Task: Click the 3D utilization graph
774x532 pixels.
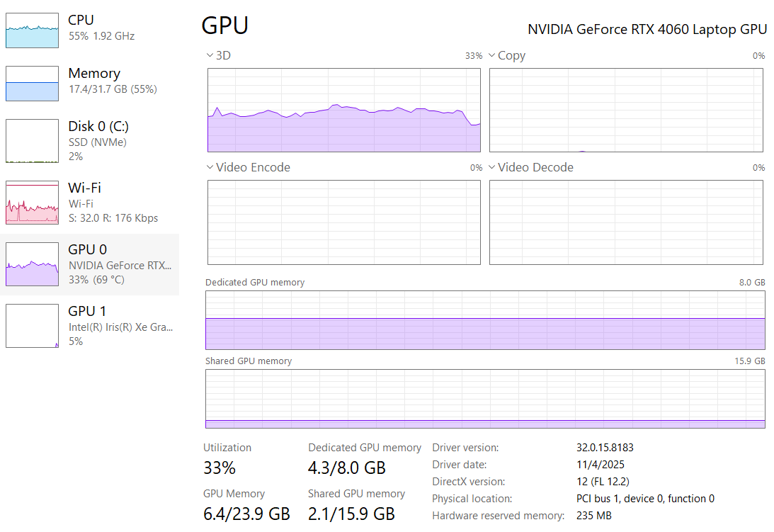Action: point(343,110)
